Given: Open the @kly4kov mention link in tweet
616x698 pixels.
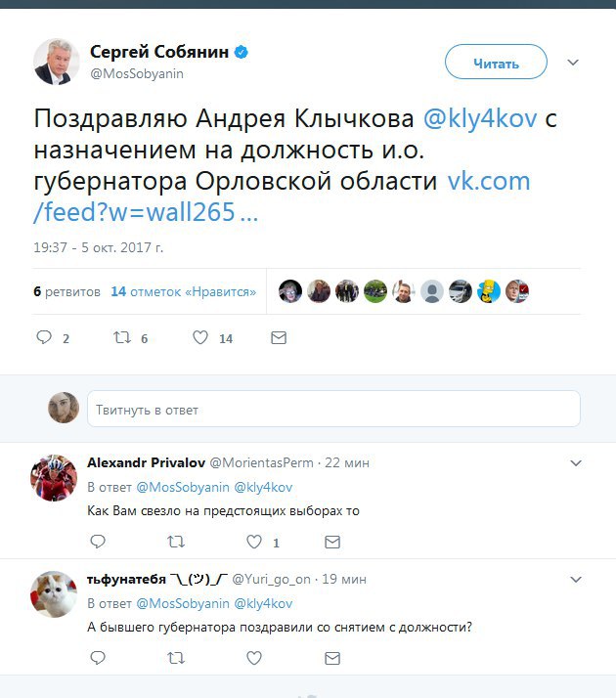Looking at the screenshot, I should click(480, 118).
